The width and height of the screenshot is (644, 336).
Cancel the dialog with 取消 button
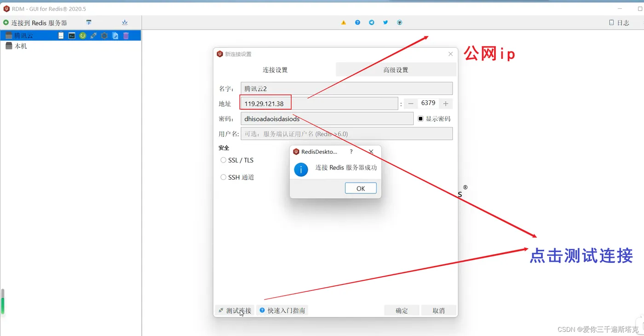point(439,311)
